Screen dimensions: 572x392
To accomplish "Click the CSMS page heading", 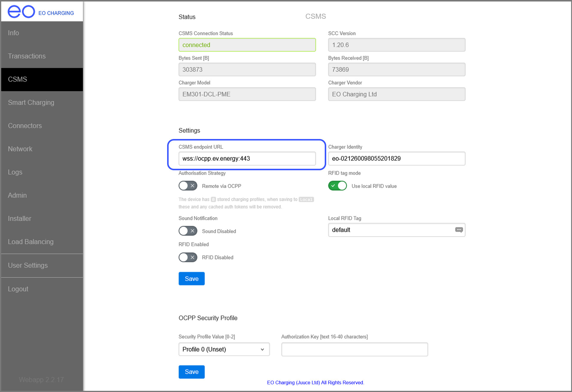I will click(x=315, y=16).
